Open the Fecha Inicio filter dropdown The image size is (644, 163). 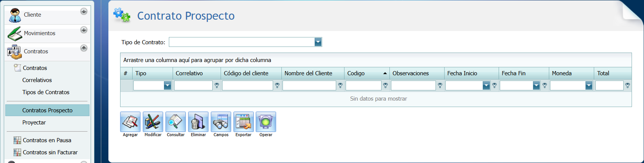pyautogui.click(x=486, y=86)
